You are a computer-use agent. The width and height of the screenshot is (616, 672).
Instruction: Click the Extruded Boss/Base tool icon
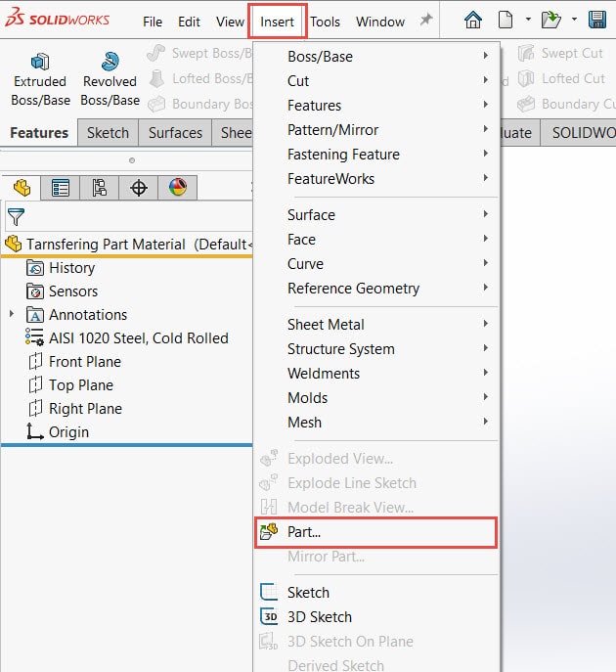point(40,62)
